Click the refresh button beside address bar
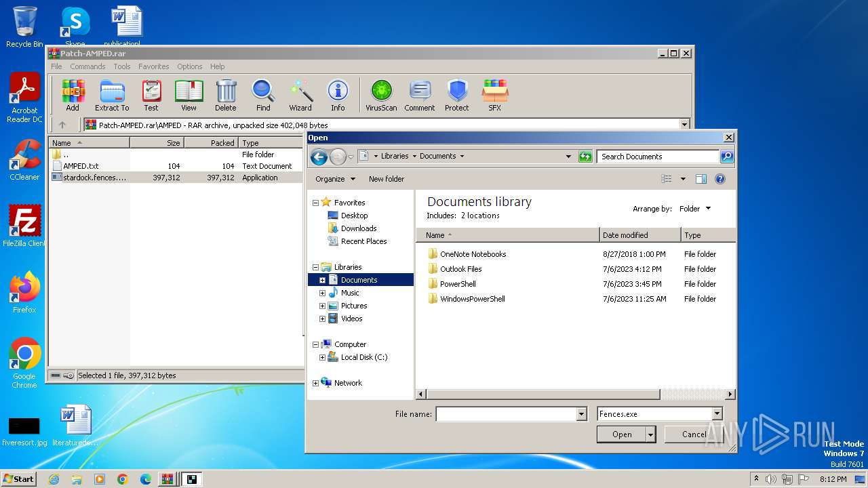The height and width of the screenshot is (488, 868). 585,157
